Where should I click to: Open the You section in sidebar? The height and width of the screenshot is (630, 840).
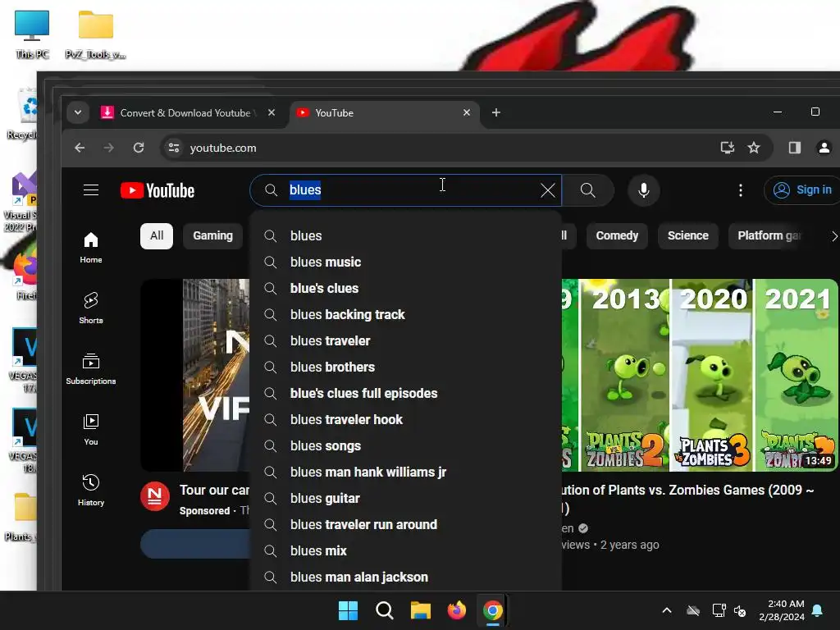(91, 430)
